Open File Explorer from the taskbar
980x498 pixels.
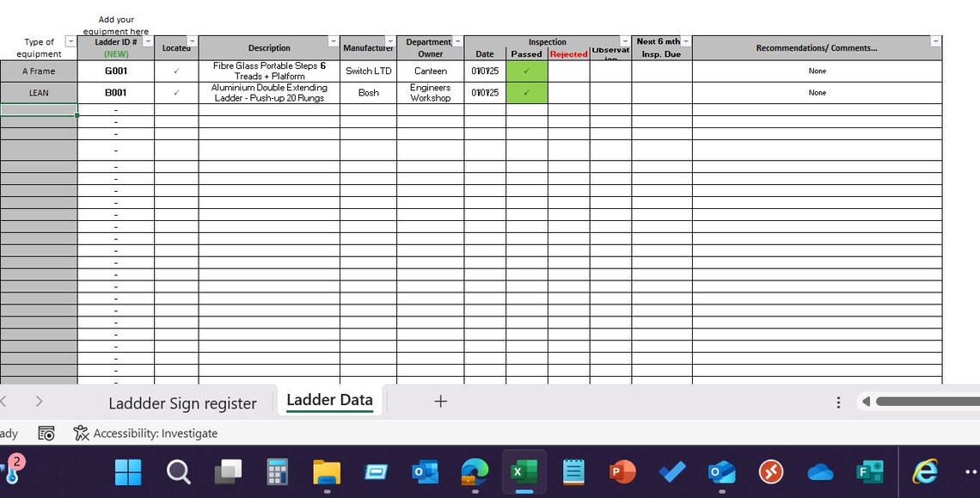pos(327,471)
